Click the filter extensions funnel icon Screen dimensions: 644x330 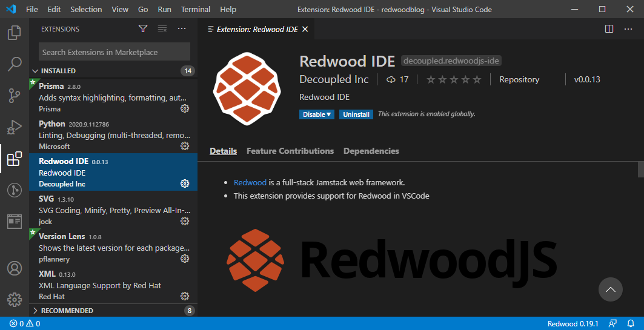point(143,28)
